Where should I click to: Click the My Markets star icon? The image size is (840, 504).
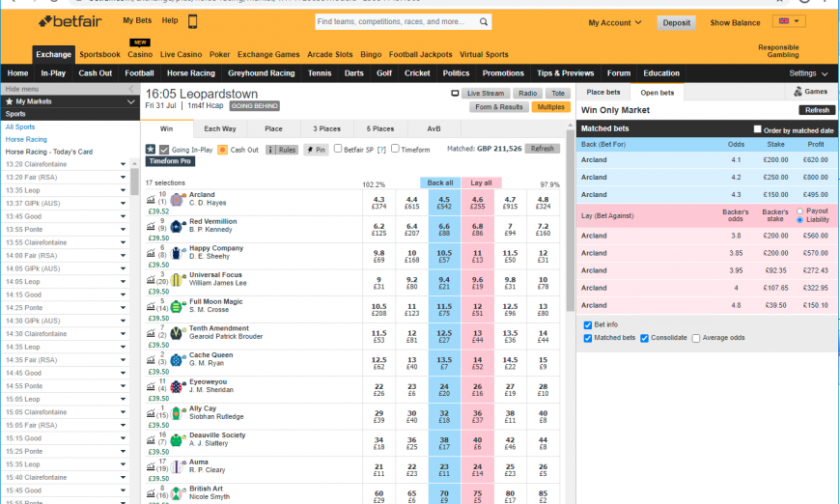point(9,101)
